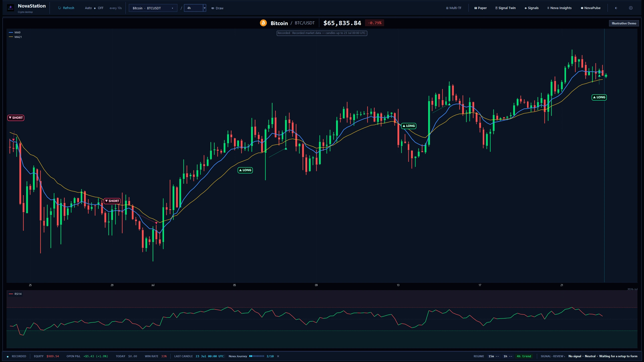644x362 pixels.
Task: Toggle the MA21 legend entry
Action: pyautogui.click(x=15, y=37)
